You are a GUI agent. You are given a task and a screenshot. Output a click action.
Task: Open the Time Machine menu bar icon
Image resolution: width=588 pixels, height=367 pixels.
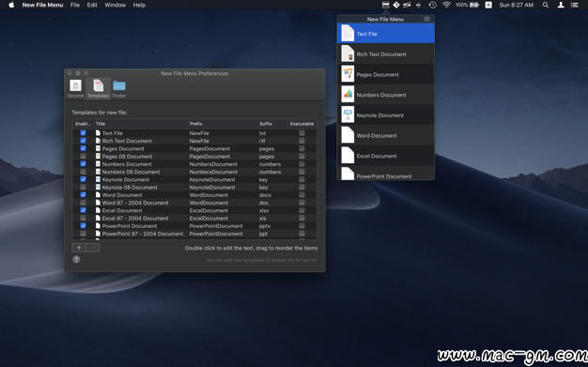432,5
